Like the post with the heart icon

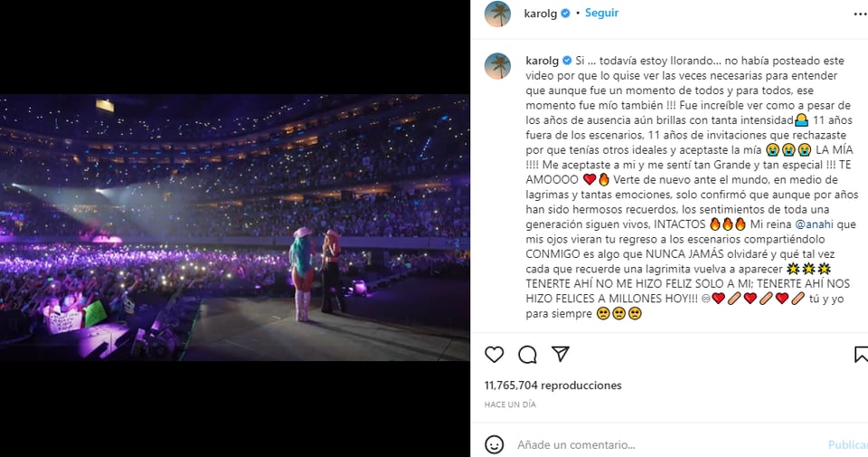coord(494,354)
